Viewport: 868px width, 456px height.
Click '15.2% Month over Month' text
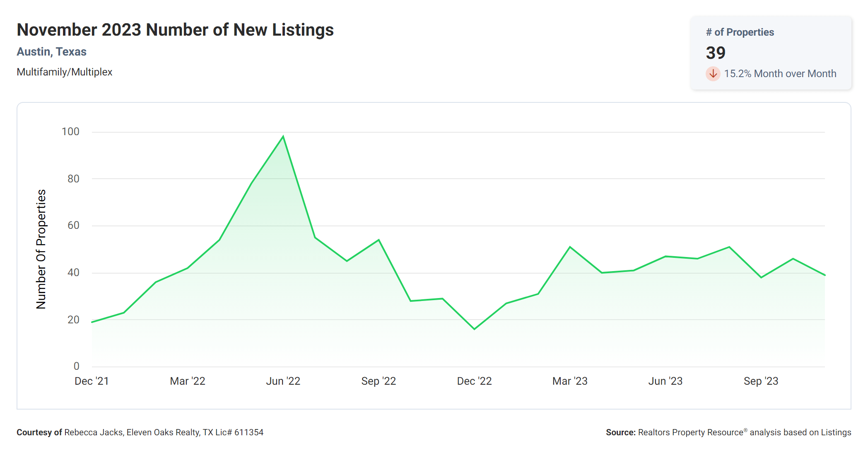(780, 74)
